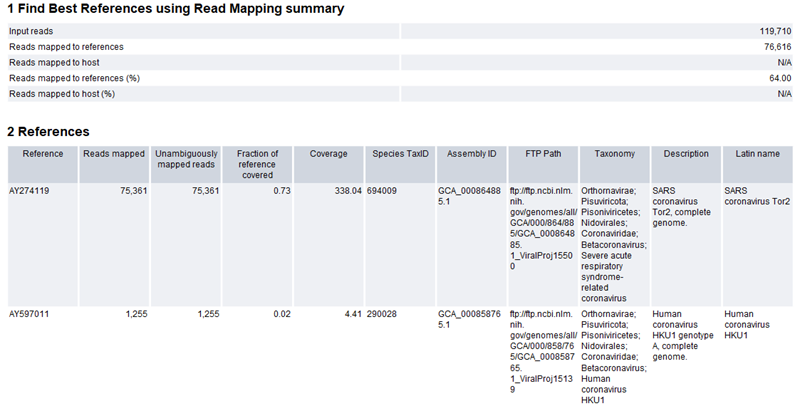Open FTP path for ViralProj15139

point(543,352)
